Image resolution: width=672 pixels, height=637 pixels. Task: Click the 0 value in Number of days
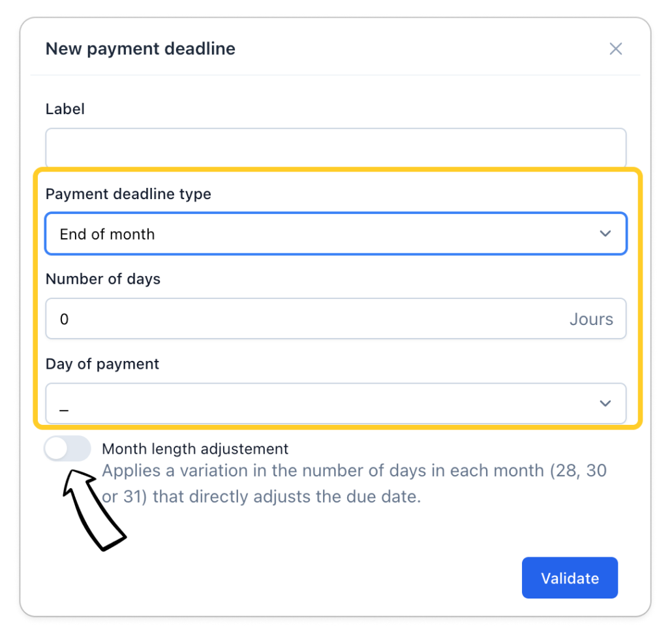coord(64,319)
